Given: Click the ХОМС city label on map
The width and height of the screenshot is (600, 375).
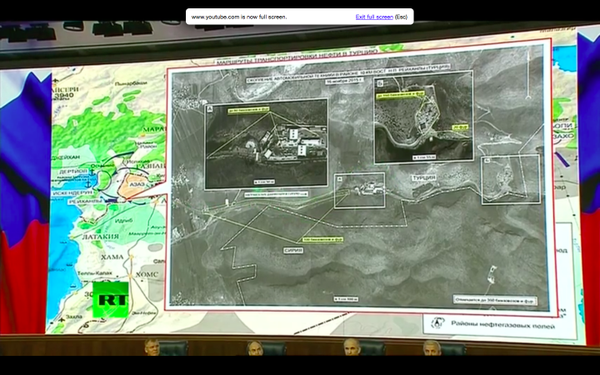Looking at the screenshot, I should [x=147, y=275].
